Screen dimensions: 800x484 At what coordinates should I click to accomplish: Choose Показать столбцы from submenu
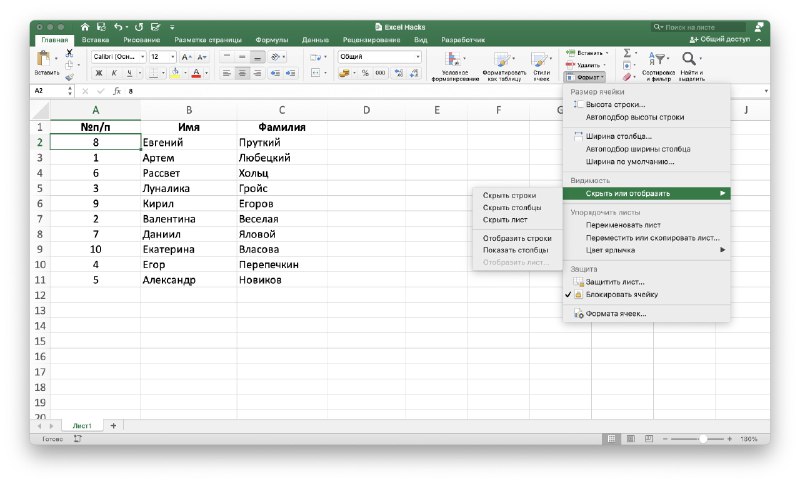click(x=515, y=250)
